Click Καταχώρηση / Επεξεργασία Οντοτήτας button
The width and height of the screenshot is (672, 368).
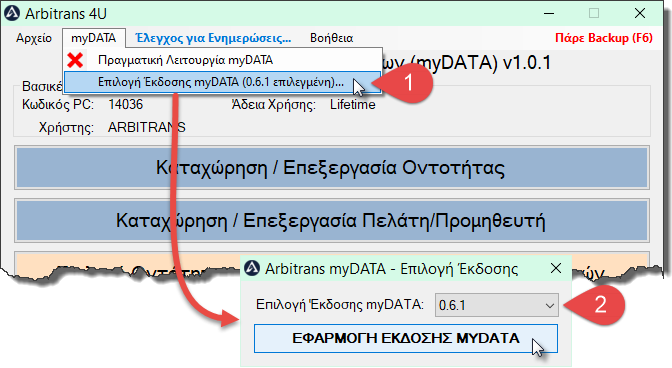[x=332, y=168]
